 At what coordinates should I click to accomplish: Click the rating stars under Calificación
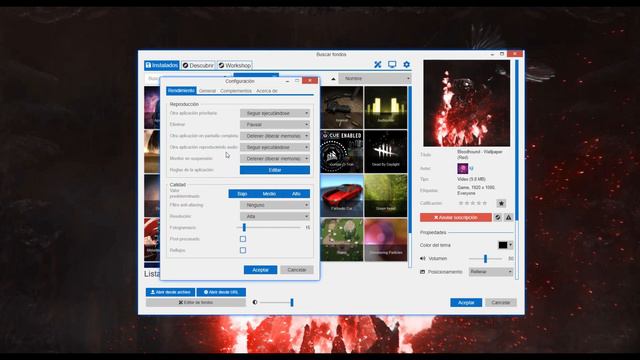point(473,203)
